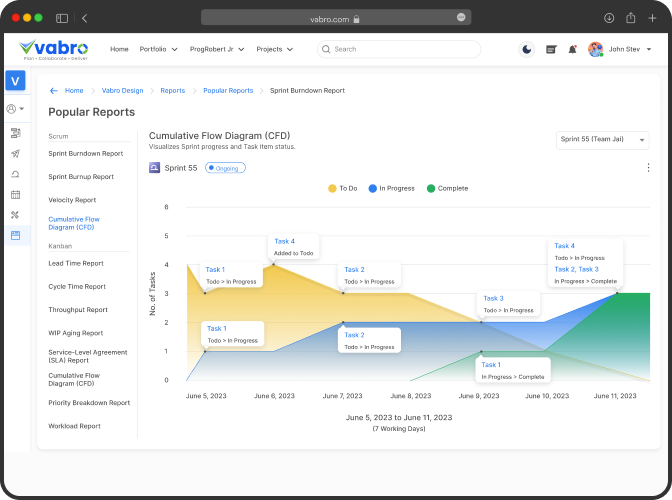The height and width of the screenshot is (500, 672).
Task: Click the rocket icon in the left sidebar
Action: tap(15, 153)
